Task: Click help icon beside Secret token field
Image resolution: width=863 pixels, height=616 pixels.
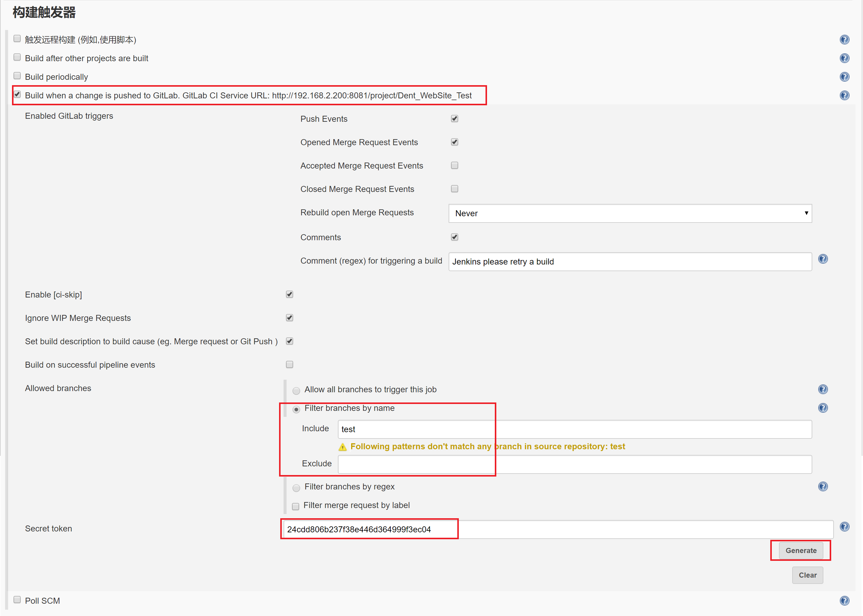Action: pos(844,527)
